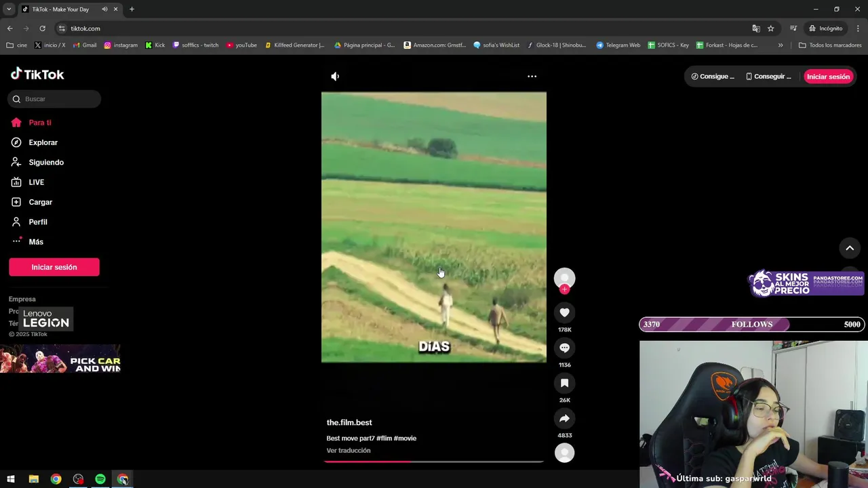Open the Para ti feed
868x488 pixels.
[x=40, y=123]
